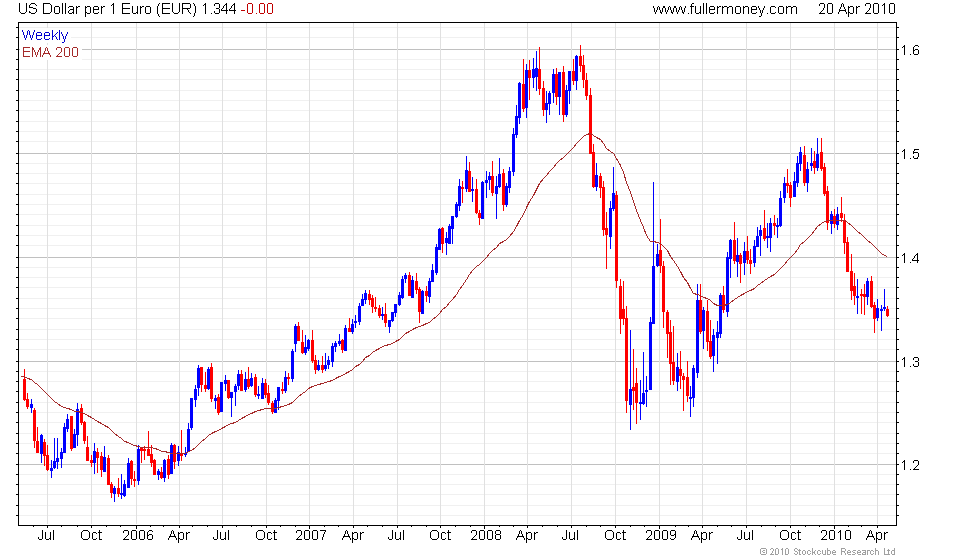Click the 'Oct' label just before 2009
Viewport: 980px width, 560px height.
click(x=615, y=536)
